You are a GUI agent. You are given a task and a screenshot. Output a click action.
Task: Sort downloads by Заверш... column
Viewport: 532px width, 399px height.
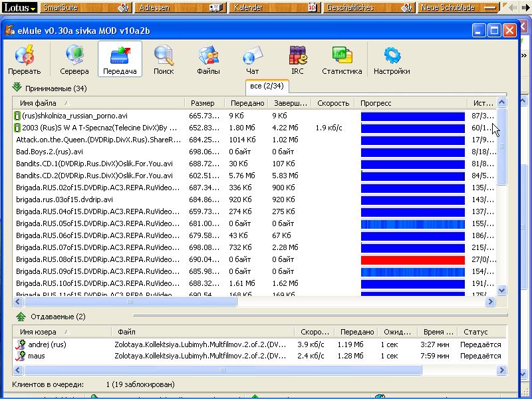point(290,103)
